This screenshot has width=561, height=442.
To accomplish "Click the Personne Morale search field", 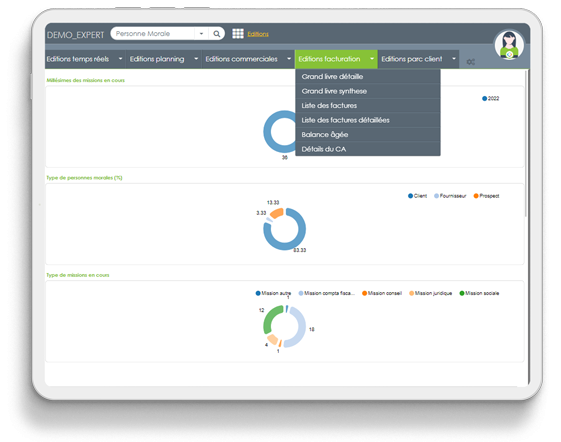I will [153, 34].
